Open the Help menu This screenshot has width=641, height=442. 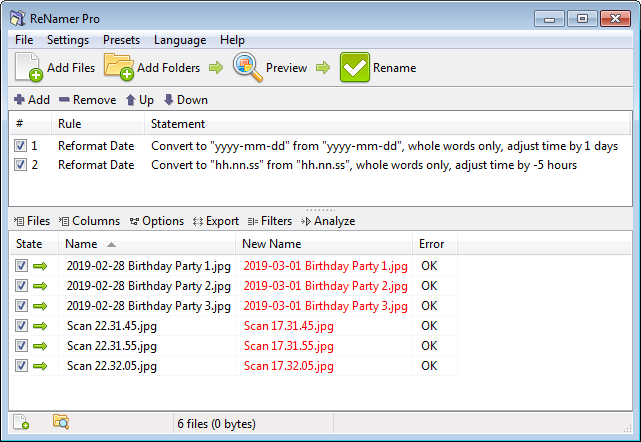(x=232, y=40)
